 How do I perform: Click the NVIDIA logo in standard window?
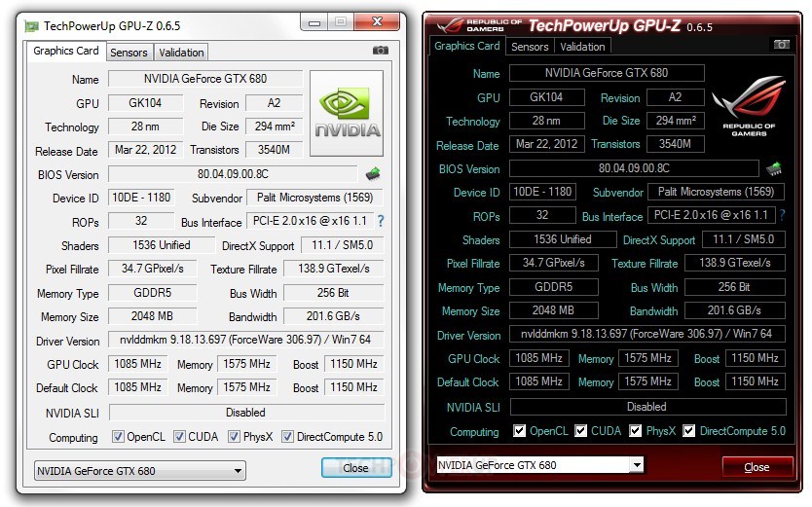point(347,113)
